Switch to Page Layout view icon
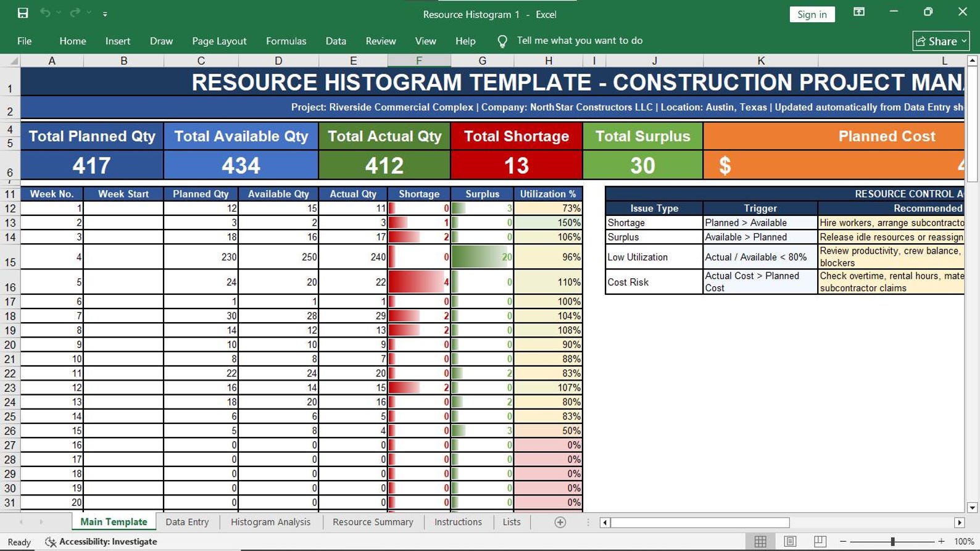The image size is (980, 551). (790, 541)
